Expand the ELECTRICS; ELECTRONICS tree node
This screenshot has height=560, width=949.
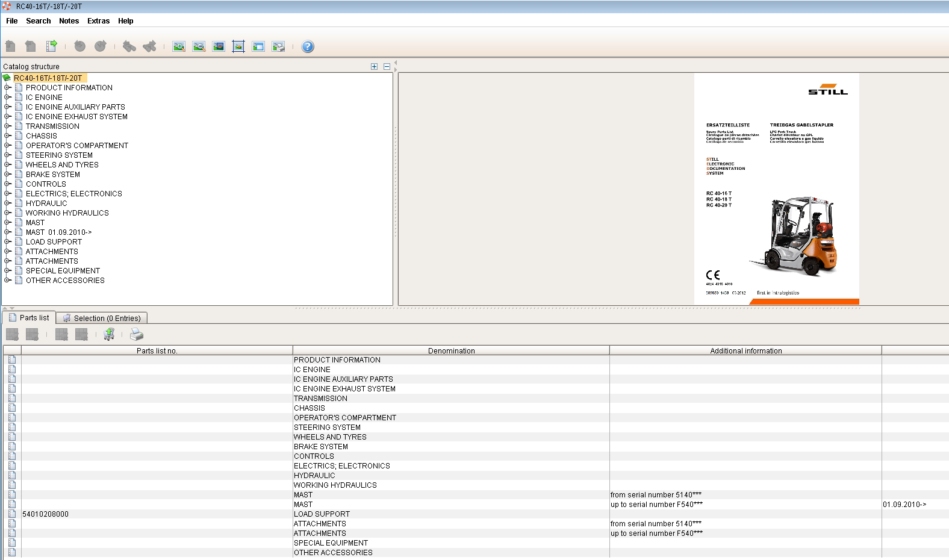tap(7, 193)
